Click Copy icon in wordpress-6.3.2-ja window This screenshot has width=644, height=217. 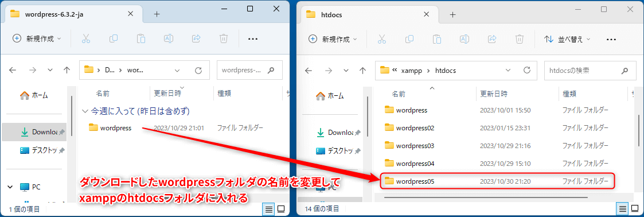tap(114, 38)
